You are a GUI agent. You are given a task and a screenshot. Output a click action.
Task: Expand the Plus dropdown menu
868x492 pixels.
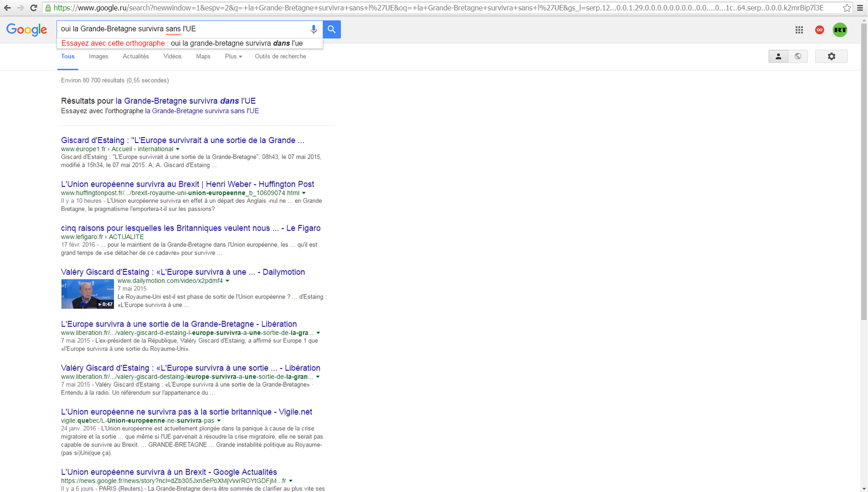233,56
